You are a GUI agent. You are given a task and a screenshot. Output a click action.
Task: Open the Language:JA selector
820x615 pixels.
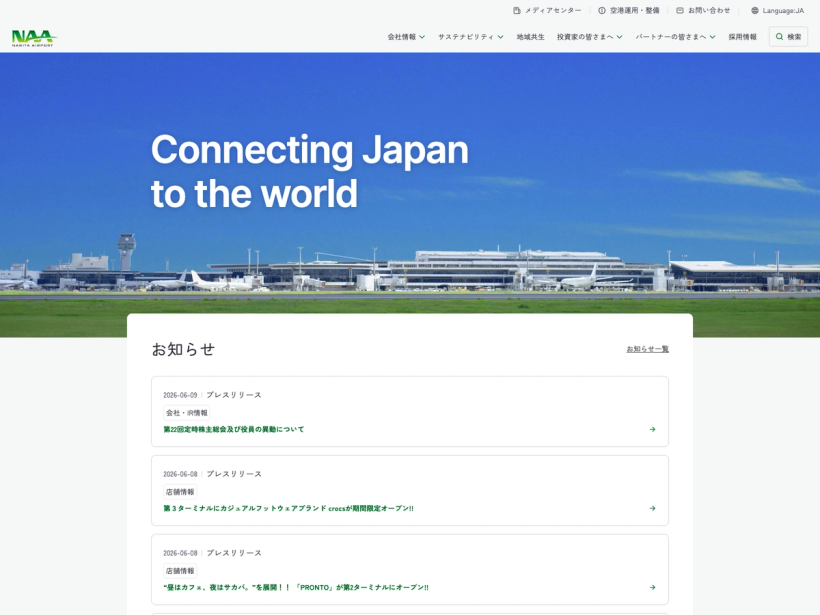778,10
